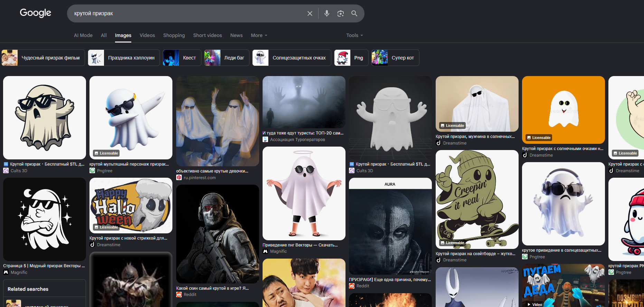The height and width of the screenshot is (307, 644).
Task: Click Licensable badge on sheet ghost photo
Action: click(x=452, y=125)
